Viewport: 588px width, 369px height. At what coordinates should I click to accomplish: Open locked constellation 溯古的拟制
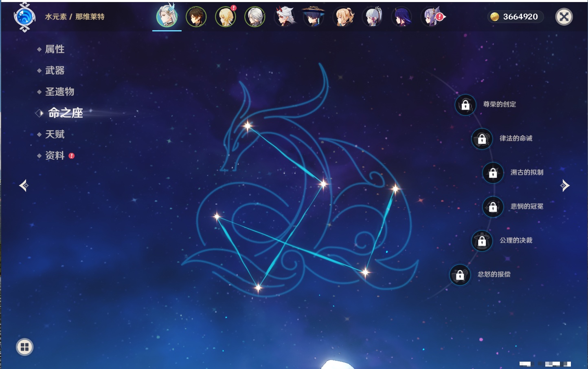493,172
